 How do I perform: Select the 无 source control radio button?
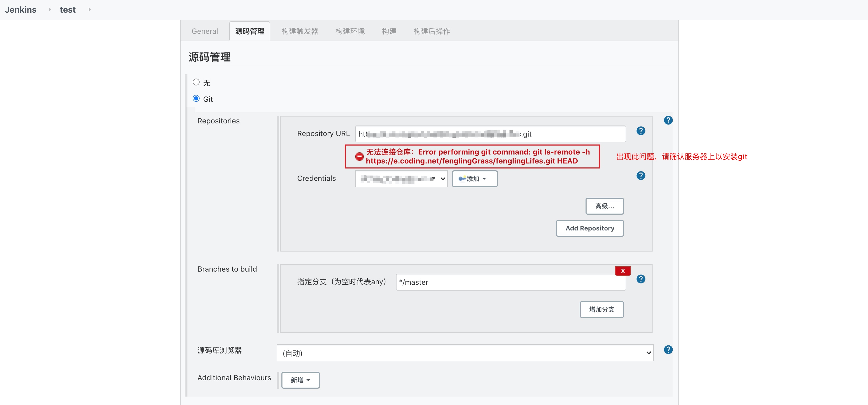tap(196, 82)
